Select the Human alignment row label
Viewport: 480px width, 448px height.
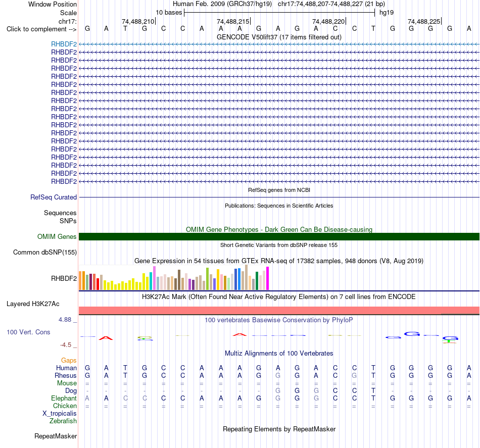tap(66, 368)
